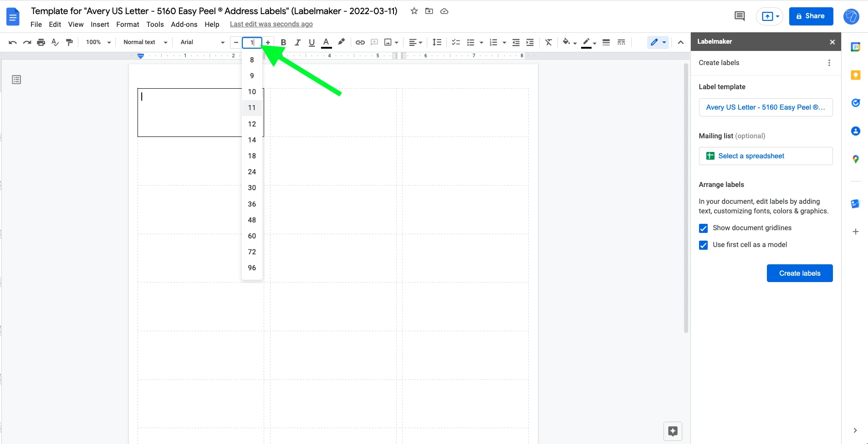Insert a link
This screenshot has height=444, width=868.
pos(360,42)
